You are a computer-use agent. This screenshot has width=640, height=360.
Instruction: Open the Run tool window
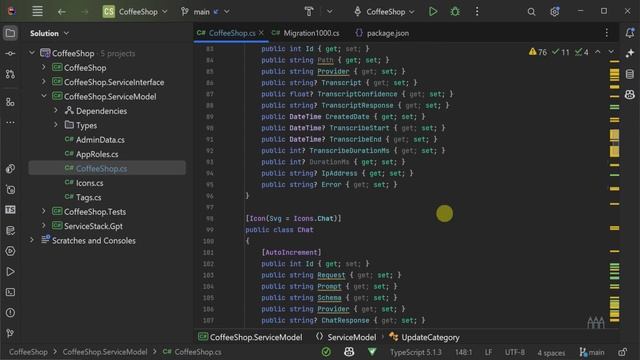pos(10,271)
